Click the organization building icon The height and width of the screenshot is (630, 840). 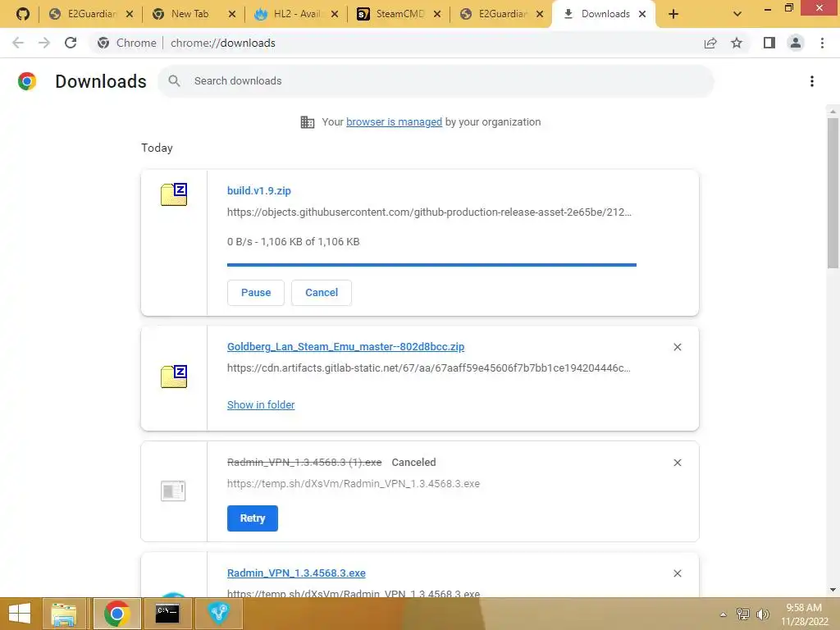point(308,122)
